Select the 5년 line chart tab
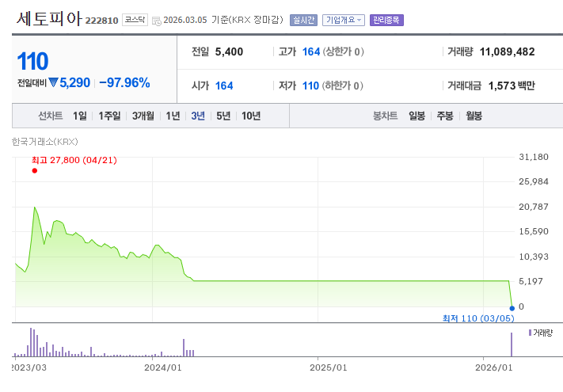The image size is (563, 392). tap(223, 116)
